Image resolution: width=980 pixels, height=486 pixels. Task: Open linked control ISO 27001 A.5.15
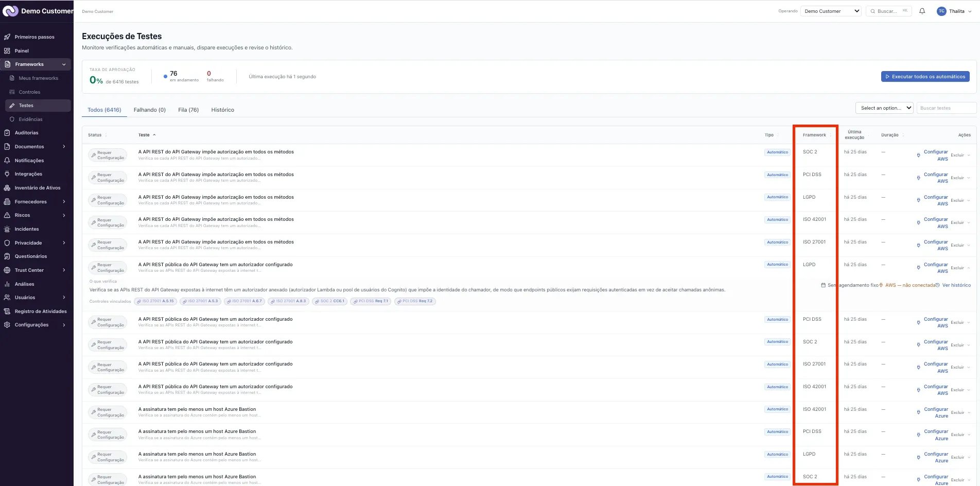click(x=155, y=301)
